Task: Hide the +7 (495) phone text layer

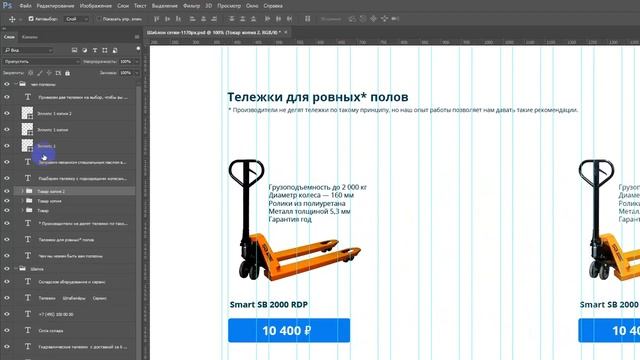Action: (7, 314)
